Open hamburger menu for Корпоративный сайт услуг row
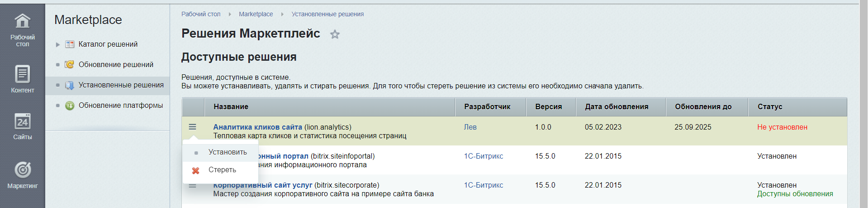This screenshot has height=208, width=868. [193, 186]
